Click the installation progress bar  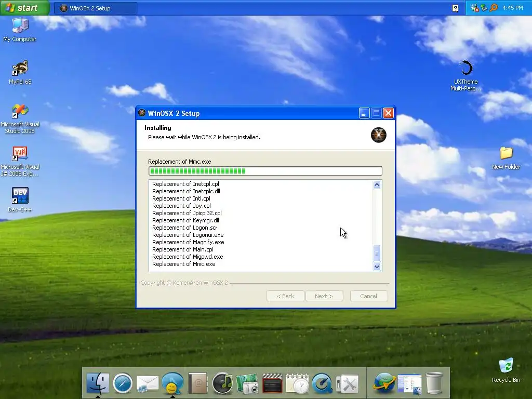pos(265,171)
